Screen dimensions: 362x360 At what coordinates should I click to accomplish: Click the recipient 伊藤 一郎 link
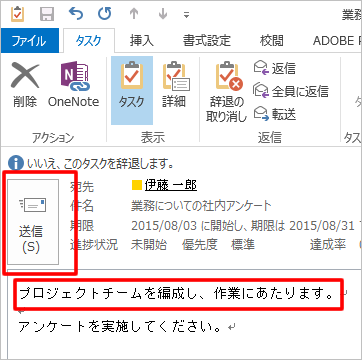tap(171, 185)
